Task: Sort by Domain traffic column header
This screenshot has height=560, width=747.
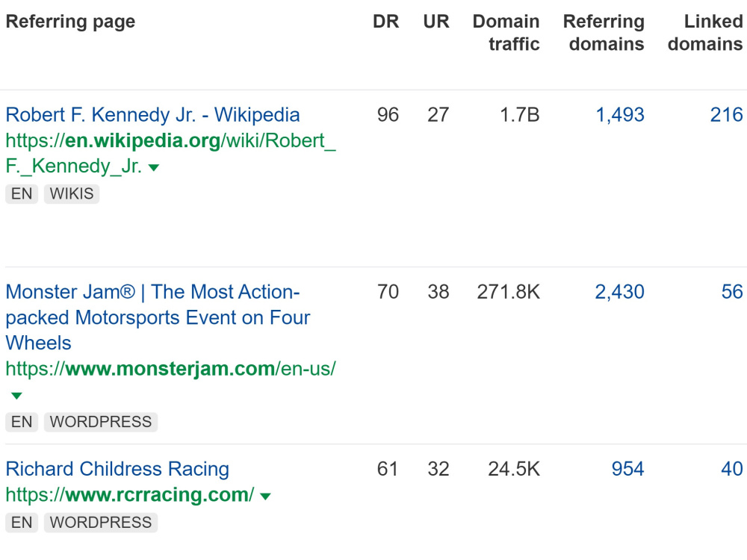Action: click(506, 32)
